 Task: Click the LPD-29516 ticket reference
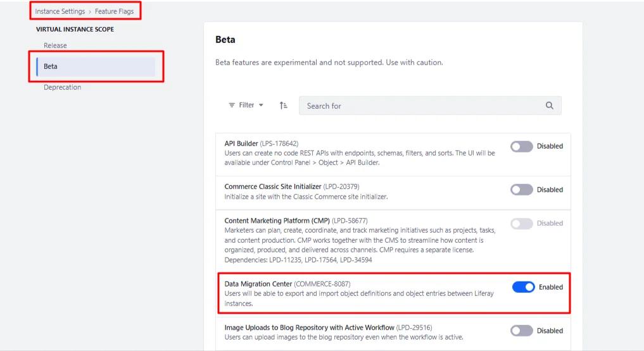pos(414,328)
